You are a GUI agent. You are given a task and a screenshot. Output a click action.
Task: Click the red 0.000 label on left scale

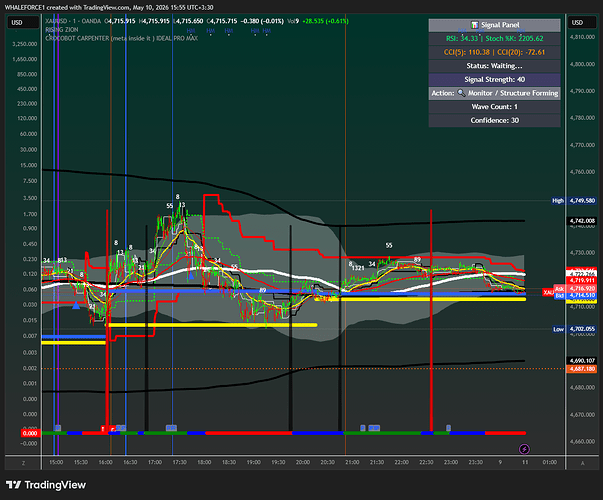pyautogui.click(x=30, y=433)
